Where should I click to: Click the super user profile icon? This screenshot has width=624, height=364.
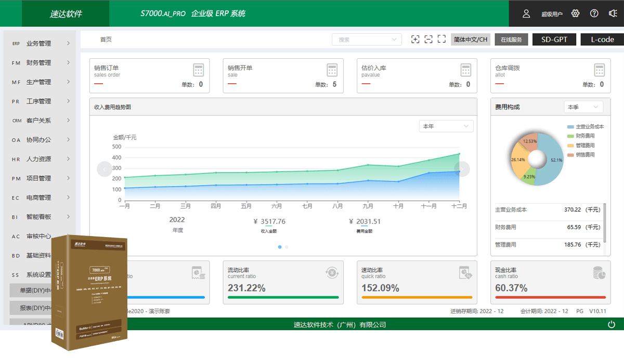[526, 15]
